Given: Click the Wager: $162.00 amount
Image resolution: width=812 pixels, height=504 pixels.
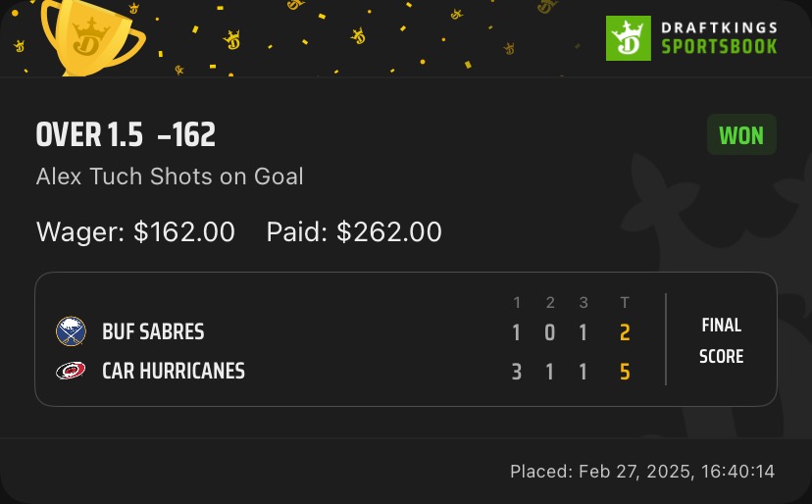Looking at the screenshot, I should point(135,231).
